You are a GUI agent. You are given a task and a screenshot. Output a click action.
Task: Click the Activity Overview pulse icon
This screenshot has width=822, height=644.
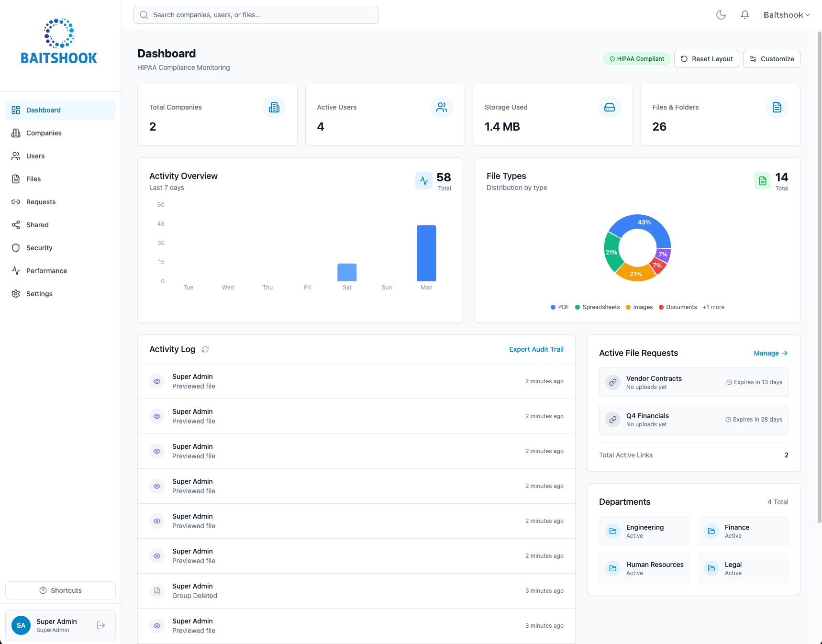tap(423, 181)
